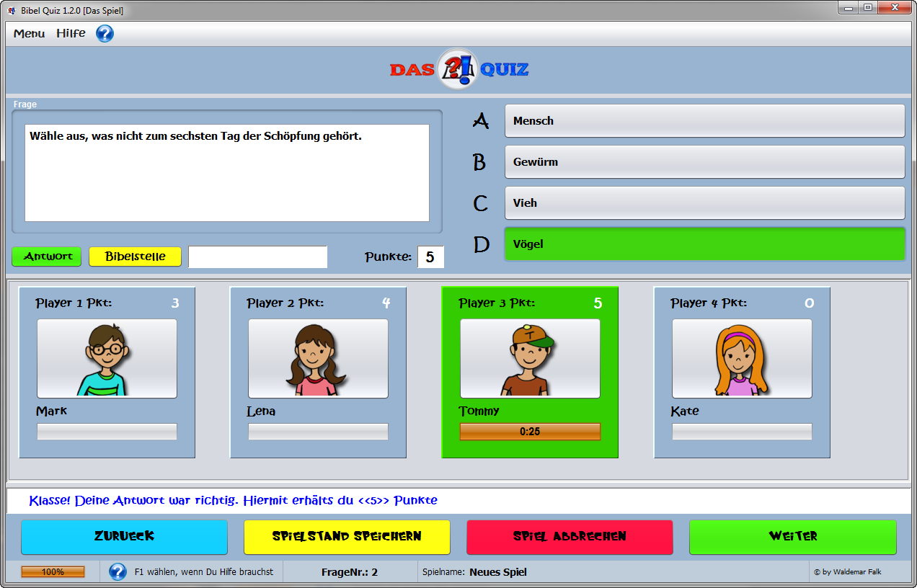Select the green answer D Vögel
Viewport: 917px width, 588px height.
704,244
